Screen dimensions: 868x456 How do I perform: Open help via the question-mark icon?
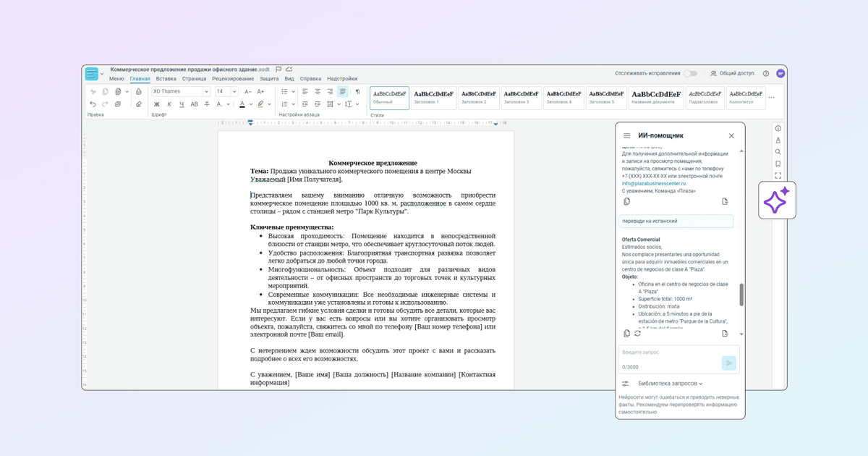click(x=766, y=73)
